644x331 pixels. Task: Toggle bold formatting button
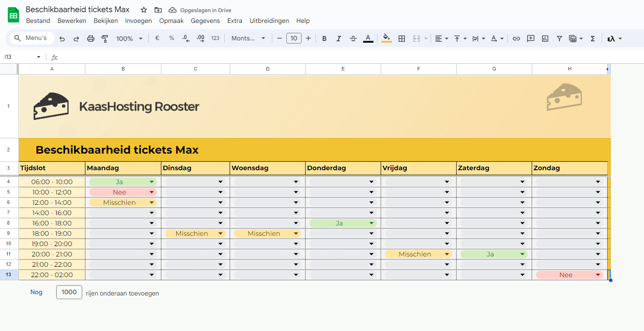click(x=324, y=39)
